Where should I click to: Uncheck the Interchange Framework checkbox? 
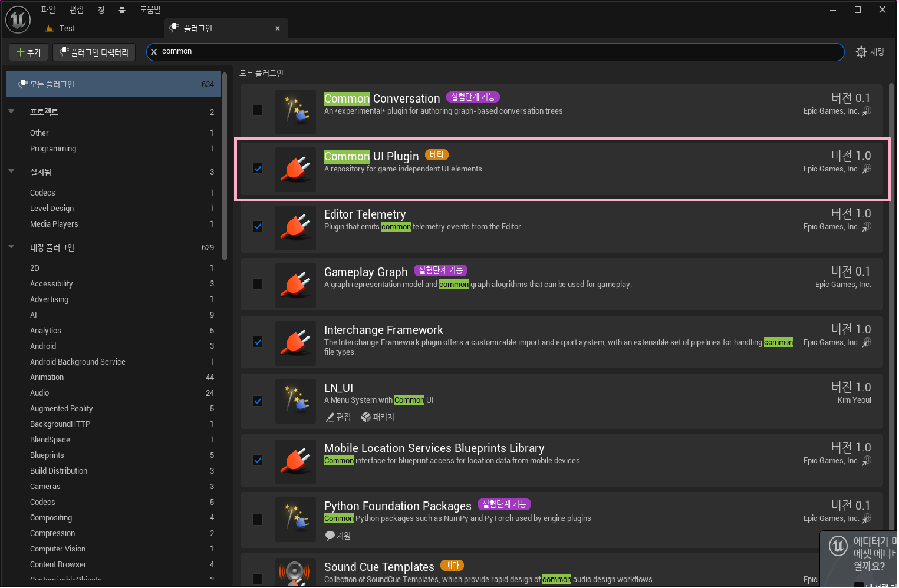click(x=258, y=342)
